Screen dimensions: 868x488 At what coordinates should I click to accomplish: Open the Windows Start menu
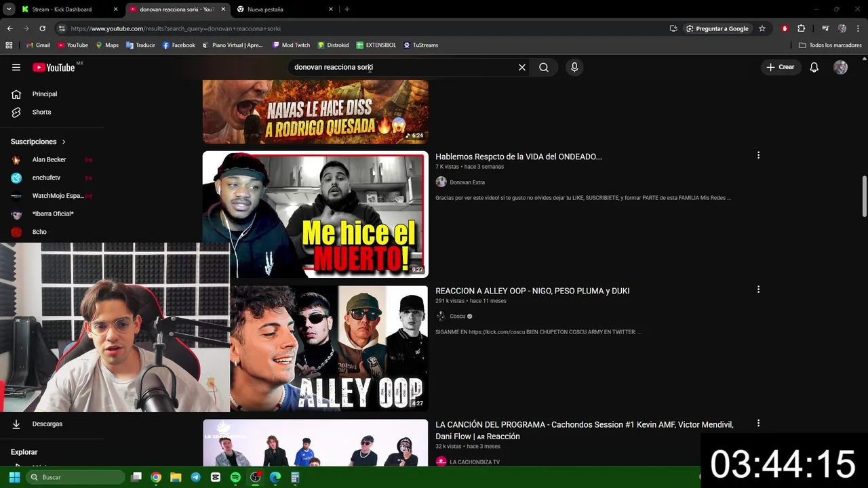coord(14,477)
